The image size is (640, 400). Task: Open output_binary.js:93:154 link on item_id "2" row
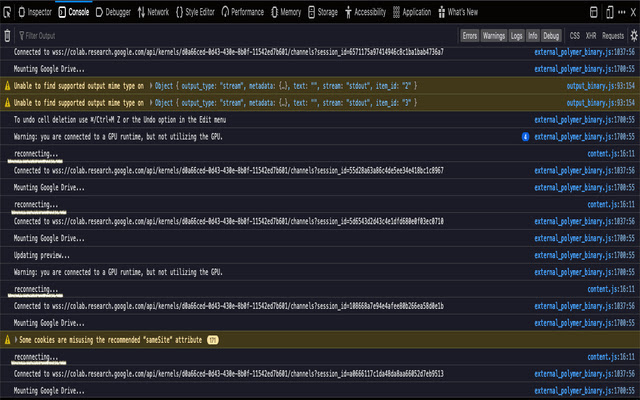(x=600, y=86)
